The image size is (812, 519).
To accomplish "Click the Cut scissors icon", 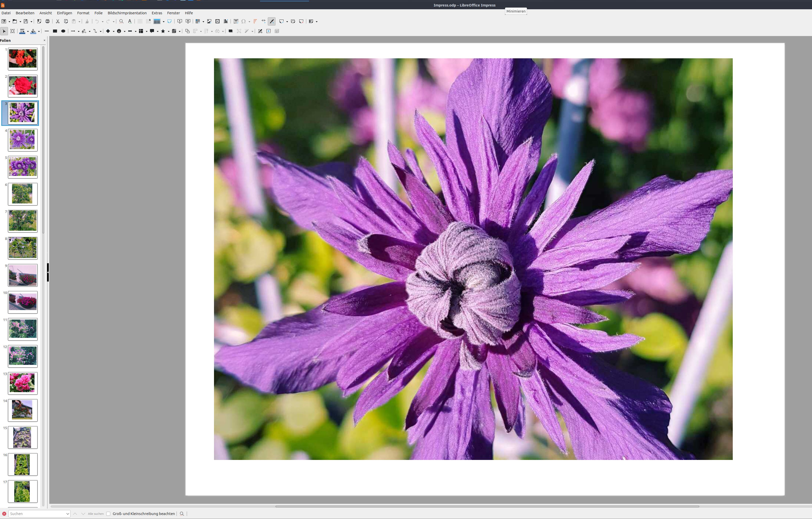I will 58,21.
